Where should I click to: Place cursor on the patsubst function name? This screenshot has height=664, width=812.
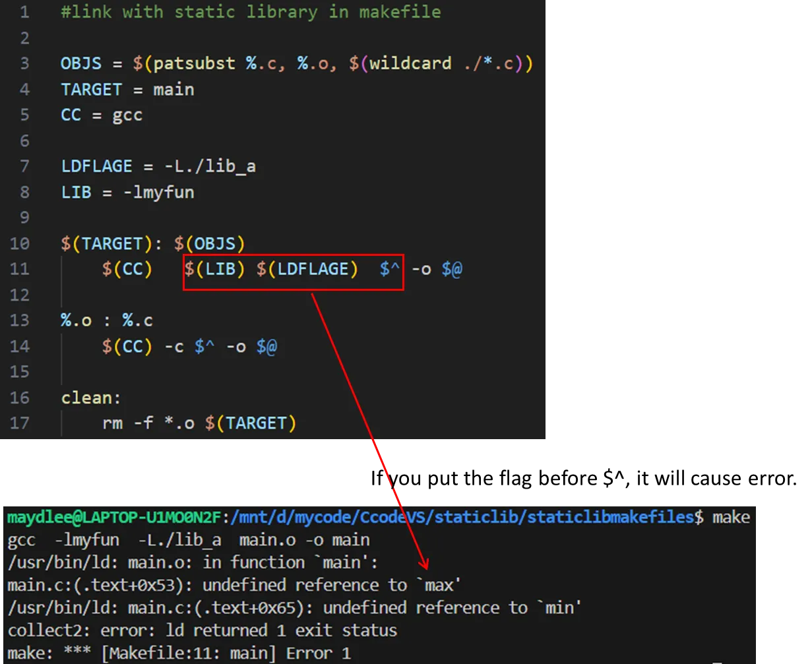click(x=195, y=64)
